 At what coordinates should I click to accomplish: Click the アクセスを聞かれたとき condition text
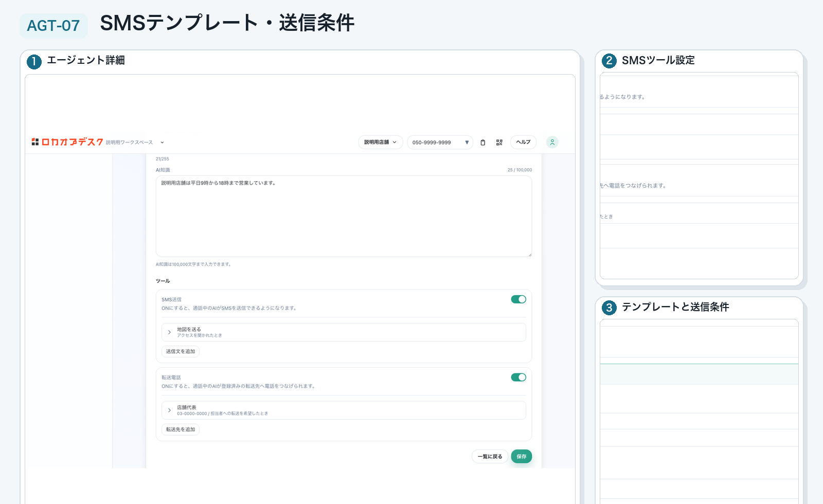coord(200,335)
